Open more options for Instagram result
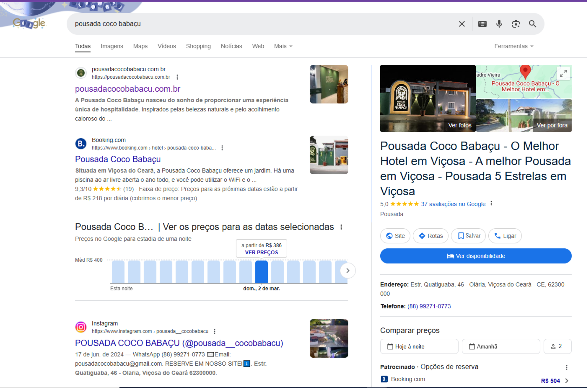588x389 pixels. (x=214, y=331)
